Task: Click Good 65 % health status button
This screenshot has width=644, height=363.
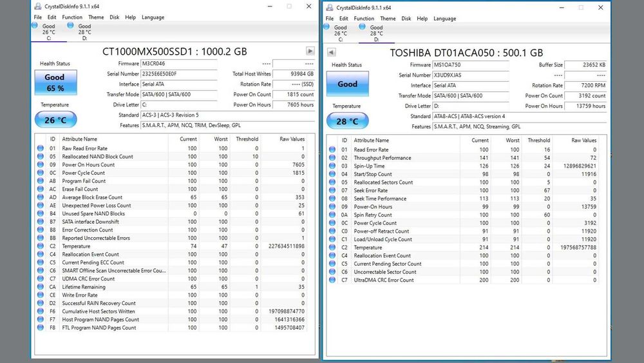Action: coord(55,83)
